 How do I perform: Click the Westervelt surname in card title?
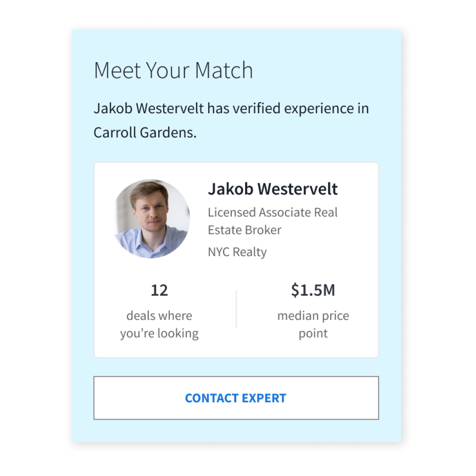[x=297, y=189]
